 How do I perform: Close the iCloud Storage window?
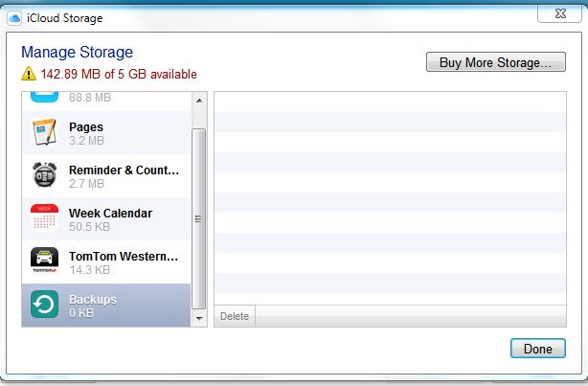point(560,13)
